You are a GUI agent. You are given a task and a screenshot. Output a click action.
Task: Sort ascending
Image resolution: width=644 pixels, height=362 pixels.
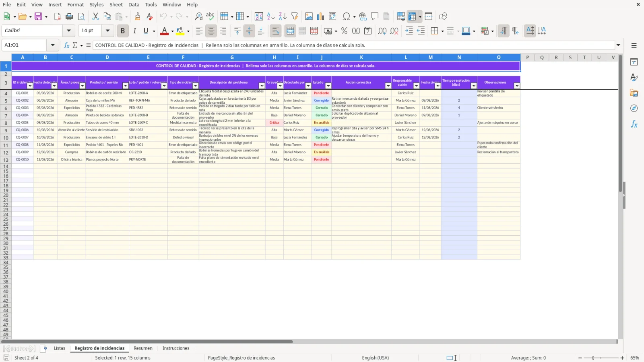point(271,16)
